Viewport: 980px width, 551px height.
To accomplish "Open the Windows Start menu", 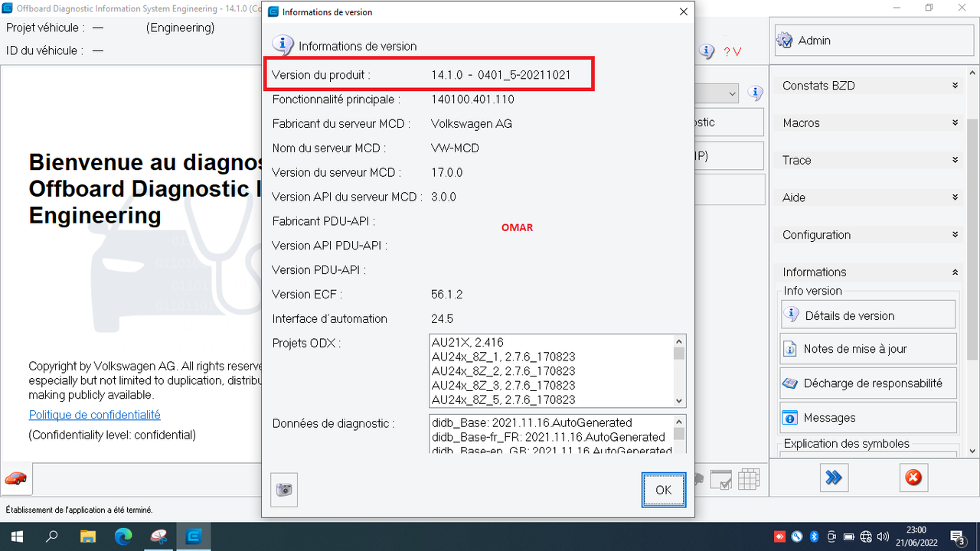I will 17,536.
